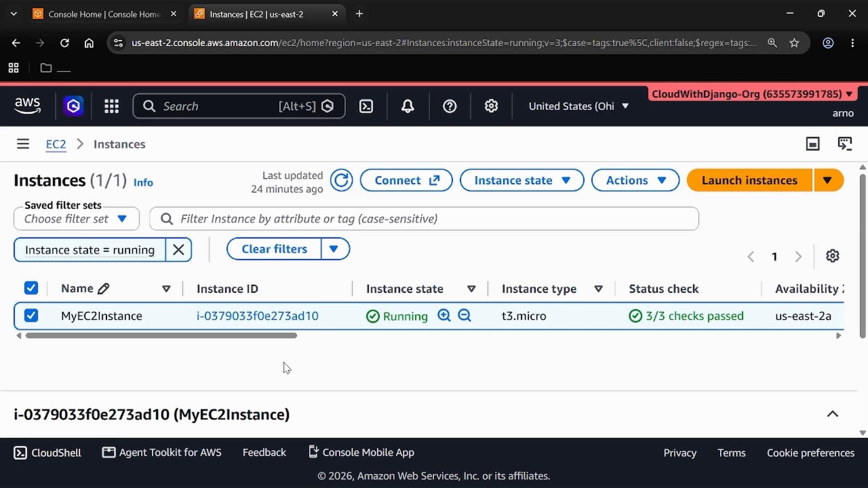
Task: Zoom out filter icon next to Running
Action: (x=464, y=315)
